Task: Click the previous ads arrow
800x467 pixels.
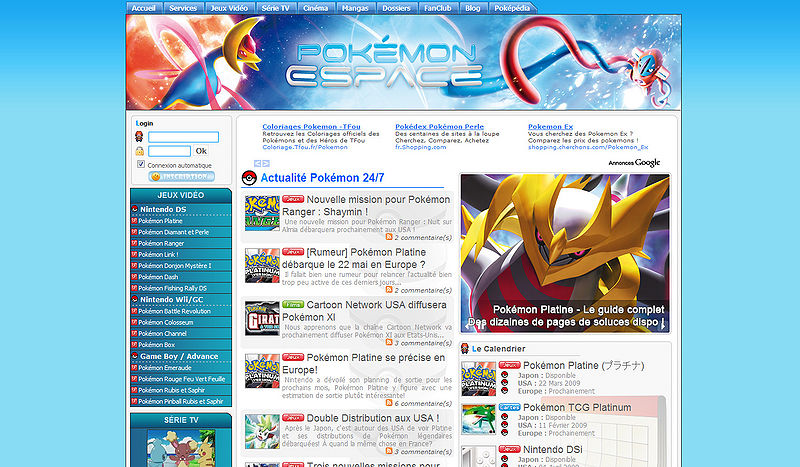Action: coord(258,163)
